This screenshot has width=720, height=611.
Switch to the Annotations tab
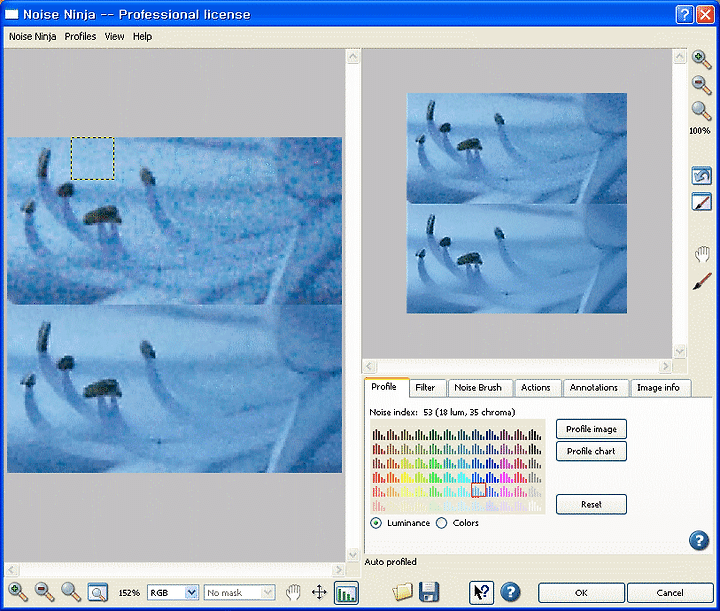[x=594, y=387]
